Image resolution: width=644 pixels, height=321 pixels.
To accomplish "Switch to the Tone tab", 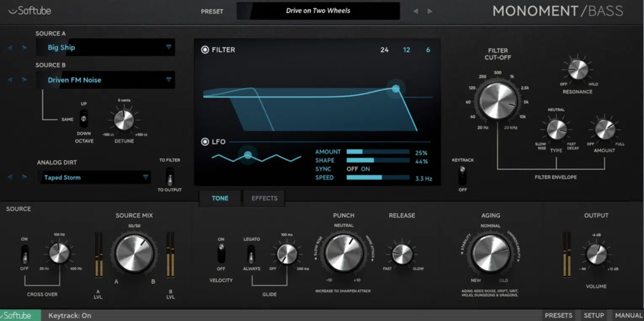I will [x=220, y=198].
